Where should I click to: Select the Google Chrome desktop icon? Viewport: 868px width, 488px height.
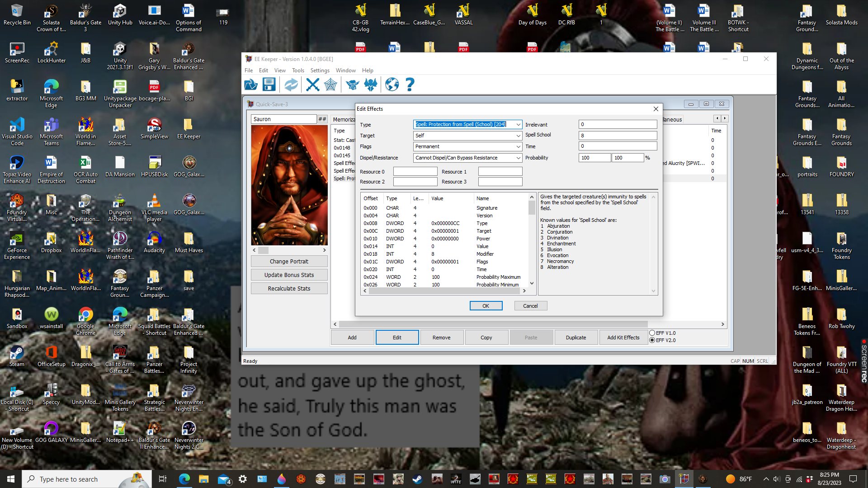[x=85, y=322]
